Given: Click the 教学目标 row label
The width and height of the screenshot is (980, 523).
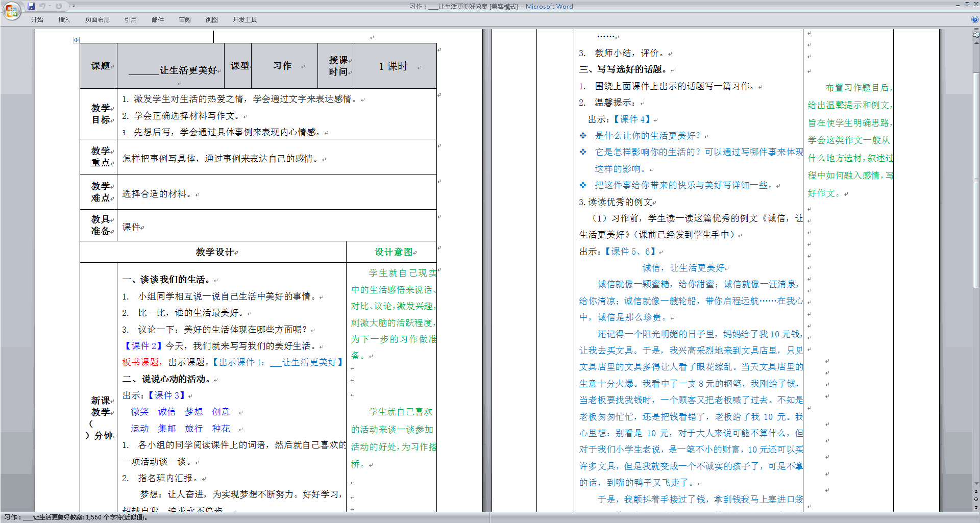Looking at the screenshot, I should pyautogui.click(x=101, y=114).
